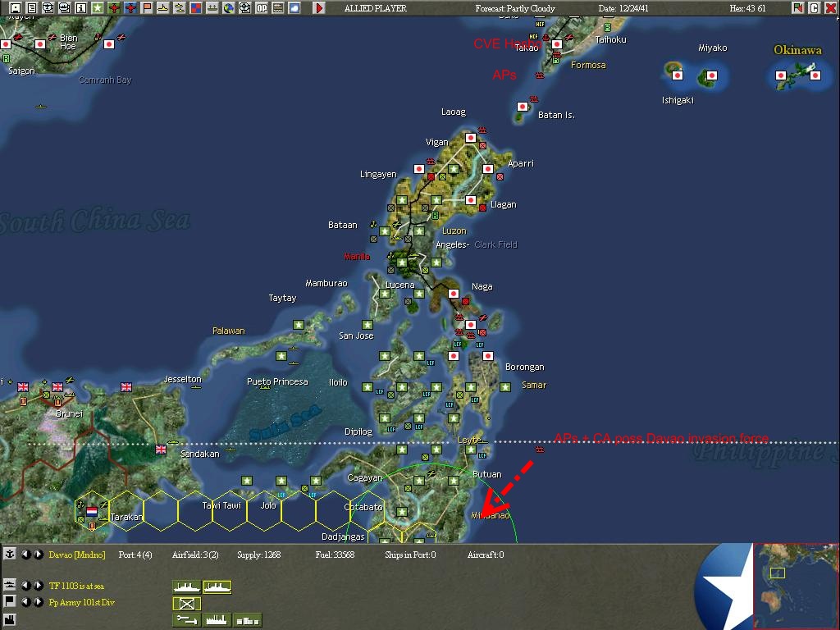This screenshot has width=840, height=630.
Task: Click the Pp Army 101st Div label
Action: click(81, 602)
